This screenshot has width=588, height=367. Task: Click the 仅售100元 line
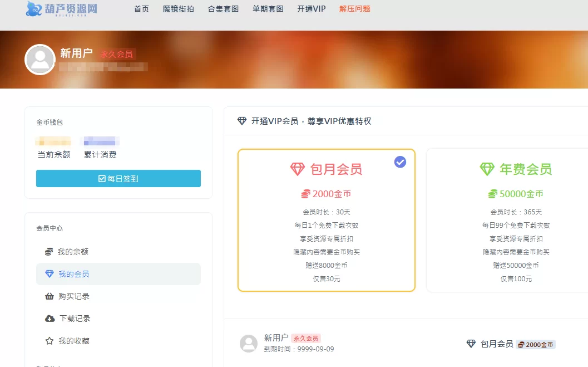pyautogui.click(x=516, y=279)
